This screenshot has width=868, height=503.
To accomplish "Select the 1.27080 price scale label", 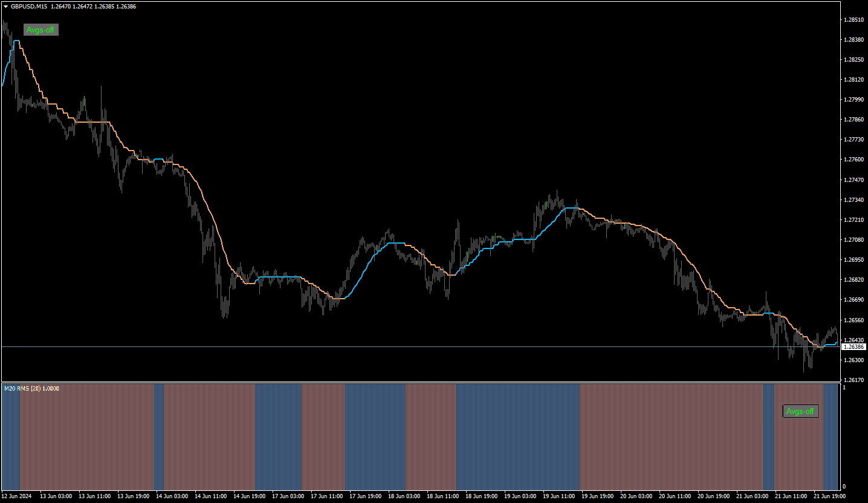I will coord(853,239).
